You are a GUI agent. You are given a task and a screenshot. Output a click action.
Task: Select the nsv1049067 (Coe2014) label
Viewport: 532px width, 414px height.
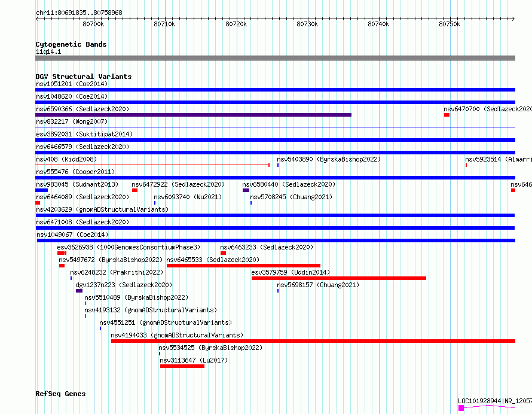pyautogui.click(x=72, y=235)
